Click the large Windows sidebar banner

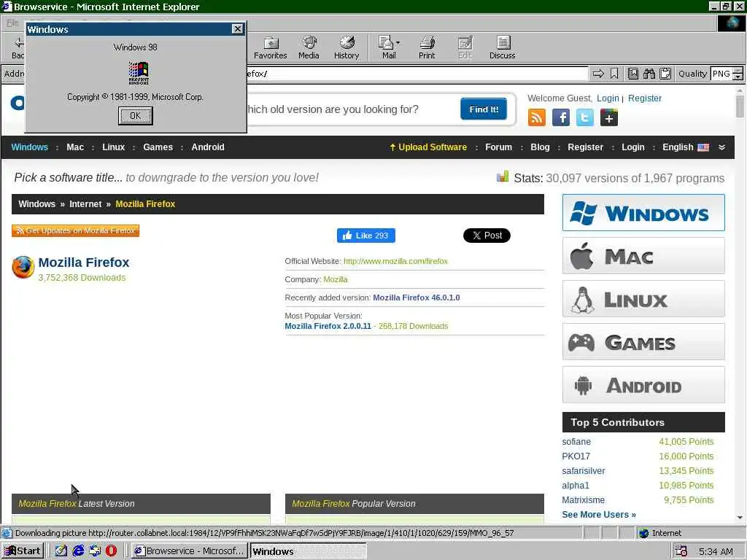click(643, 213)
